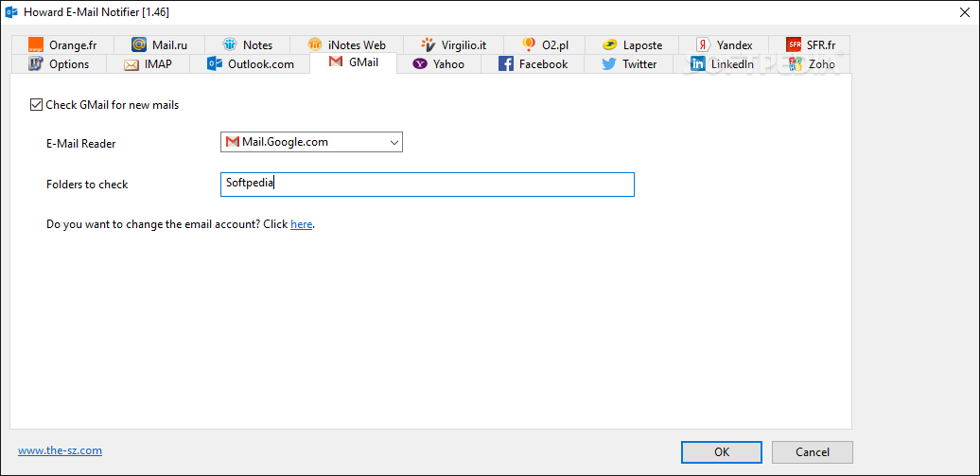Viewport: 980px width, 476px height.
Task: Open the E-Mail Reader dropdown
Action: point(311,142)
